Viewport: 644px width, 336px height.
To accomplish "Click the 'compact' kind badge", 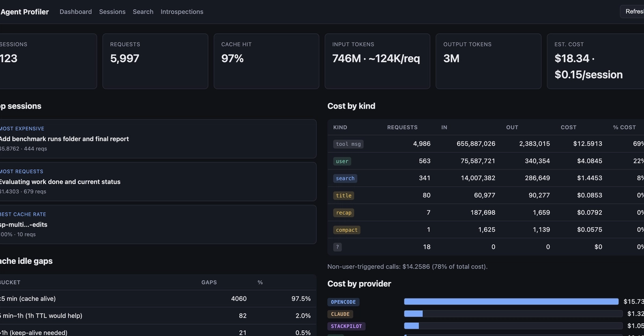I will [347, 230].
